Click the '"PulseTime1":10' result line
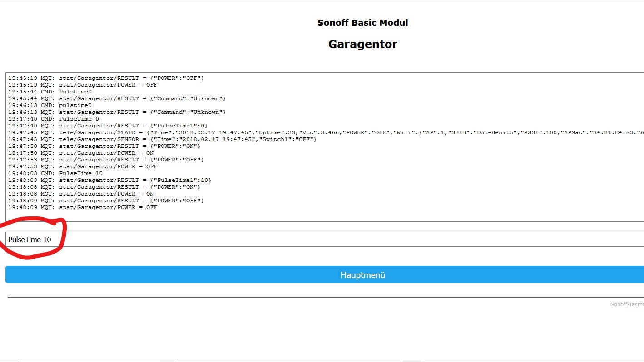Image resolution: width=644 pixels, height=362 pixels. point(109,180)
